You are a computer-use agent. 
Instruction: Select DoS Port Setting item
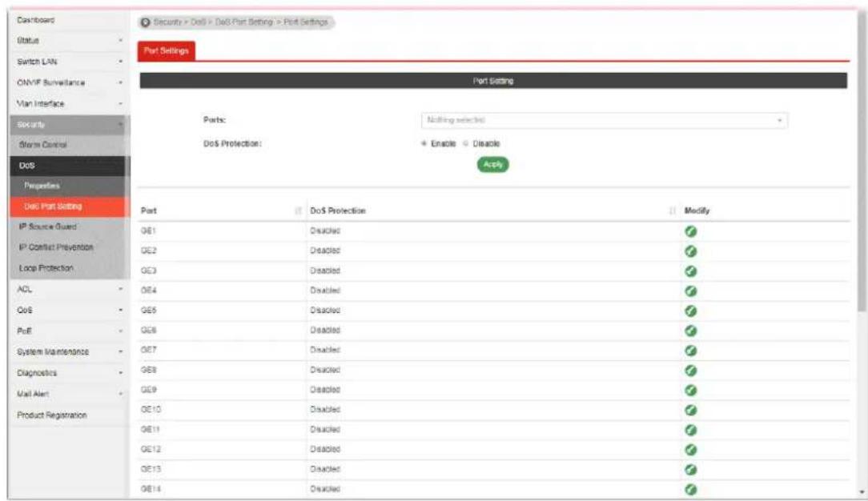69,206
